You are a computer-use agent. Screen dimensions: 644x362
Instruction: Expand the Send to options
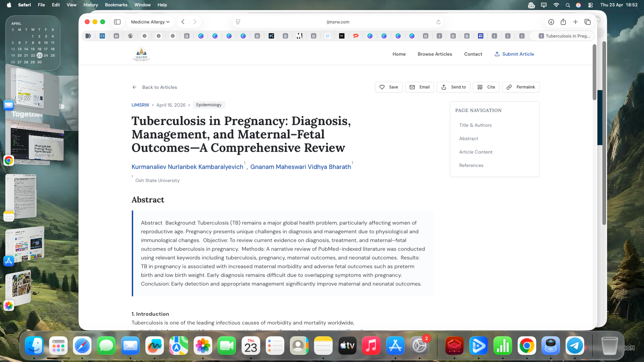pyautogui.click(x=453, y=87)
